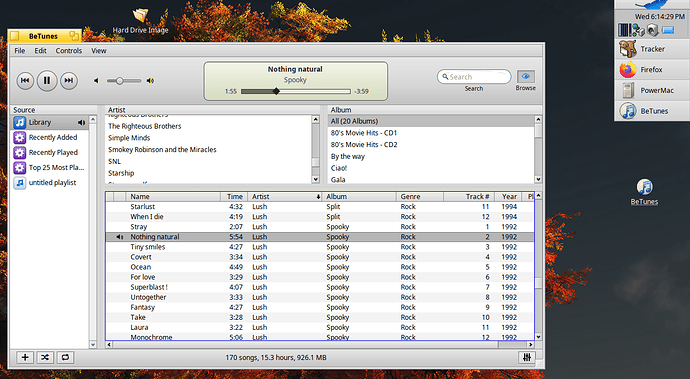690x379 pixels.
Task: Open Firefox from the Deskbar
Action: 652,70
